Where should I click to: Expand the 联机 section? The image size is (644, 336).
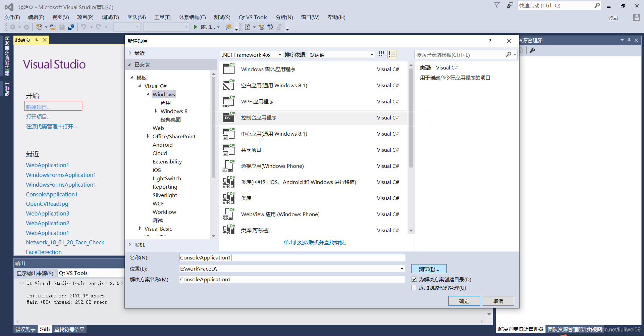(x=130, y=245)
